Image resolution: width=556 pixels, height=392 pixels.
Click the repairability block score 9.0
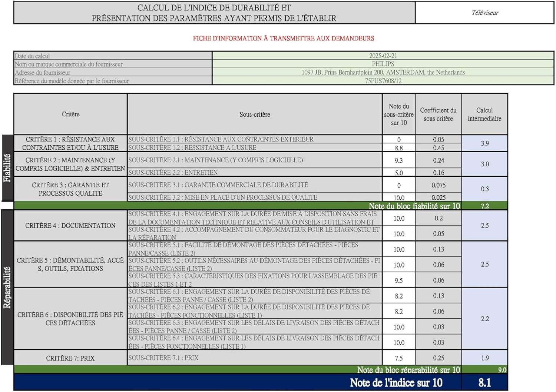pos(502,370)
